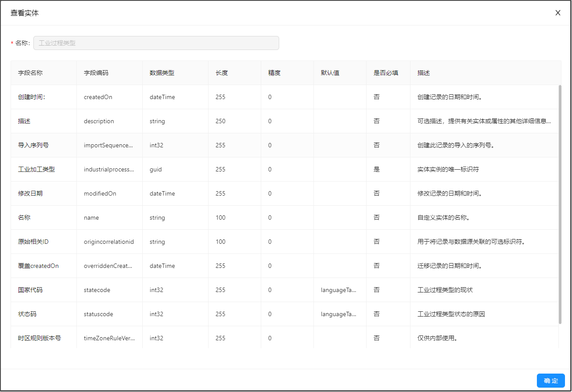Click the createdOn field code cell
The image size is (572, 392).
point(98,97)
